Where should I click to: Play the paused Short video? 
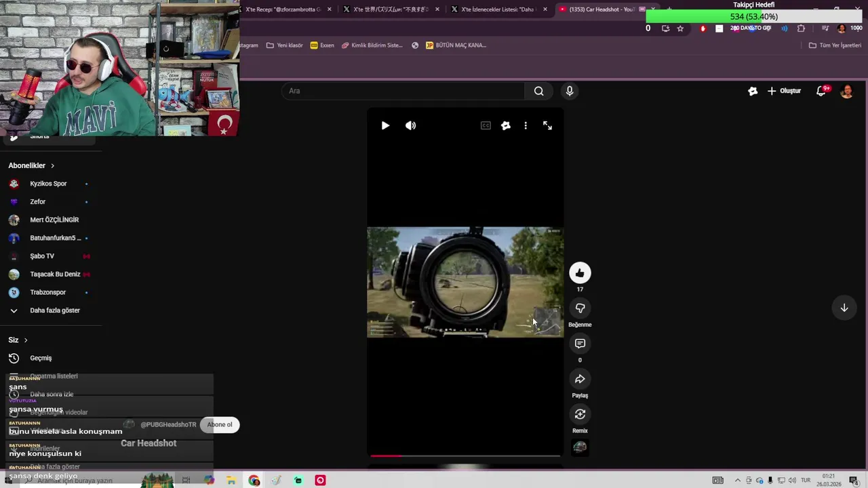click(x=385, y=125)
